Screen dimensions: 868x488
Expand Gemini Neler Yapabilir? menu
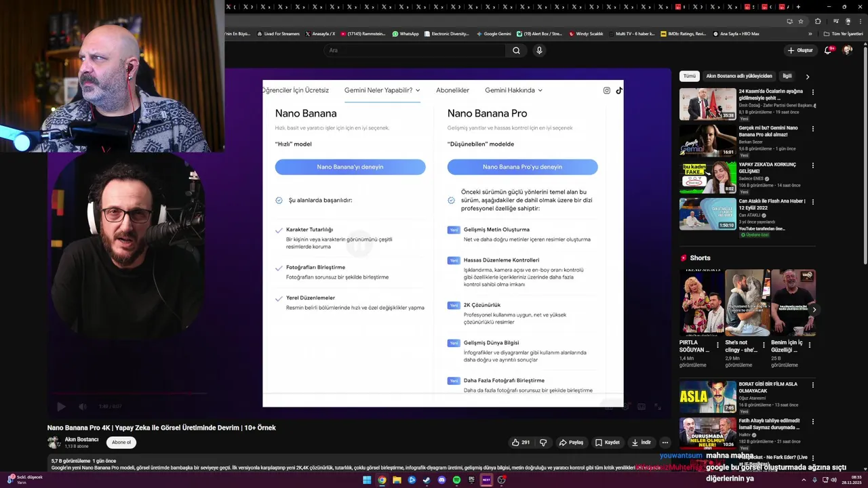pyautogui.click(x=382, y=90)
